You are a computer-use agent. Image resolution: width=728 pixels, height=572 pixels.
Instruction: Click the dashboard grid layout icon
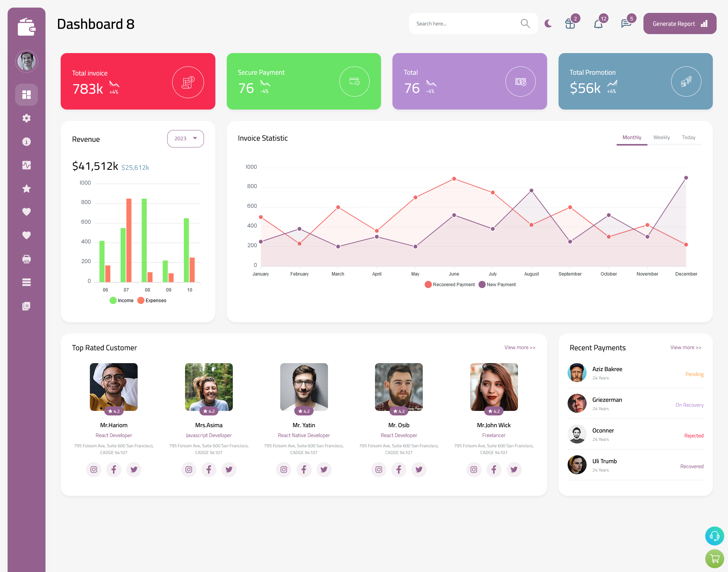click(26, 94)
